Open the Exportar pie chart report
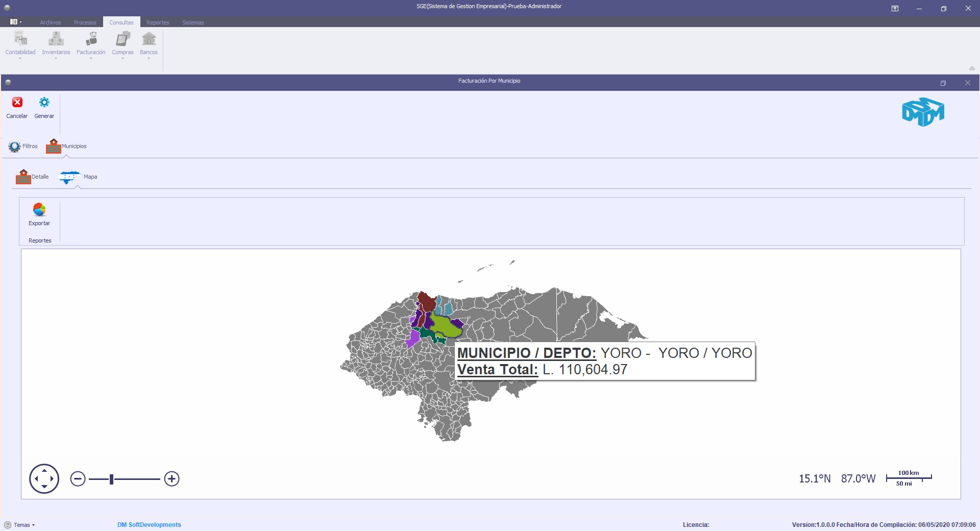This screenshot has width=980, height=531. (x=39, y=210)
